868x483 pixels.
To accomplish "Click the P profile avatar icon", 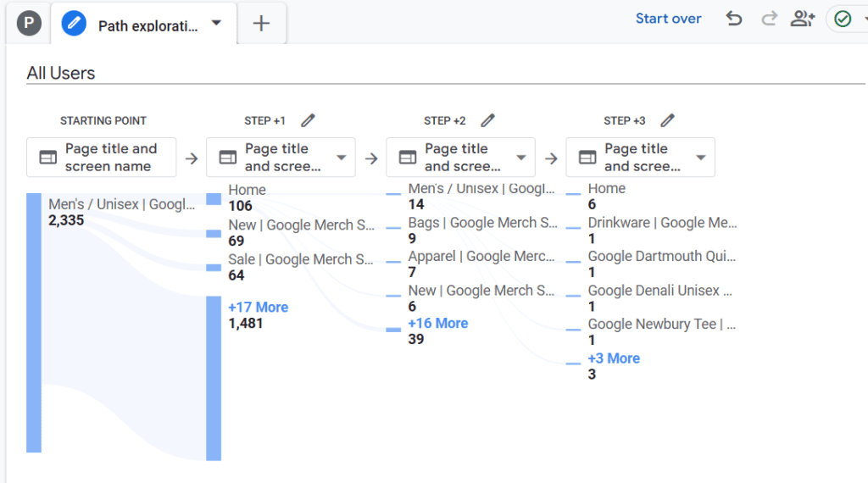I will 29,24.
